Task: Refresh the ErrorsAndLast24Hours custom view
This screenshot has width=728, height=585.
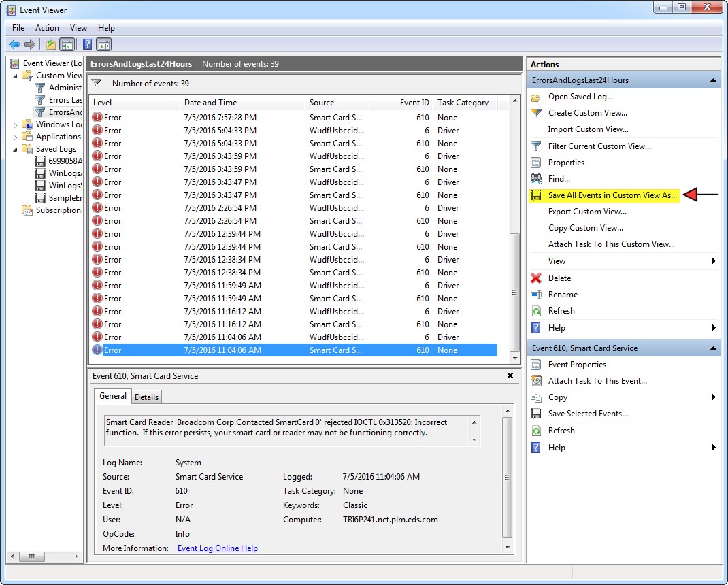Action: 563,311
